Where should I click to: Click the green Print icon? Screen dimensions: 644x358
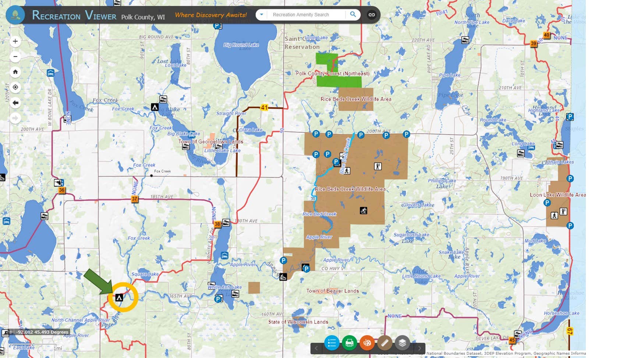point(349,343)
